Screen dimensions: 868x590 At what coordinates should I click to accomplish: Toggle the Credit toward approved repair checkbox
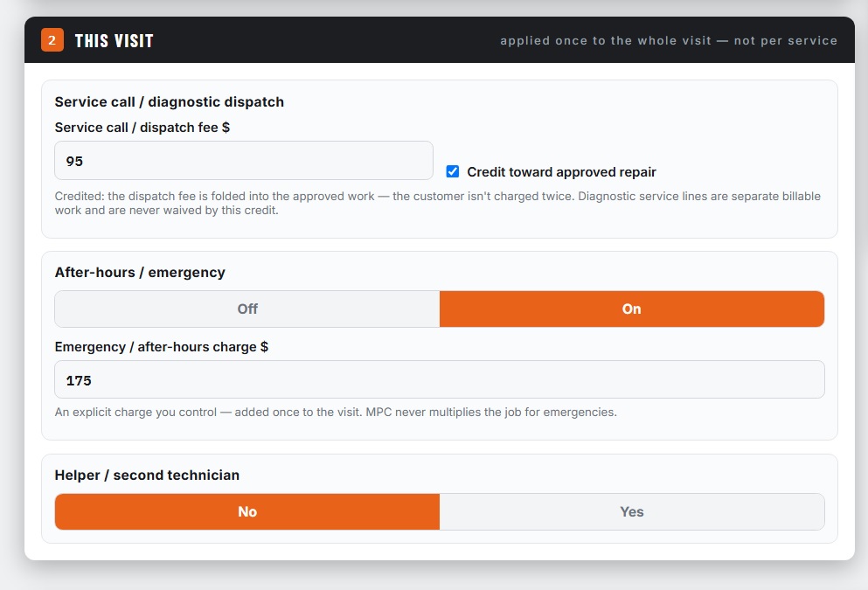point(453,171)
